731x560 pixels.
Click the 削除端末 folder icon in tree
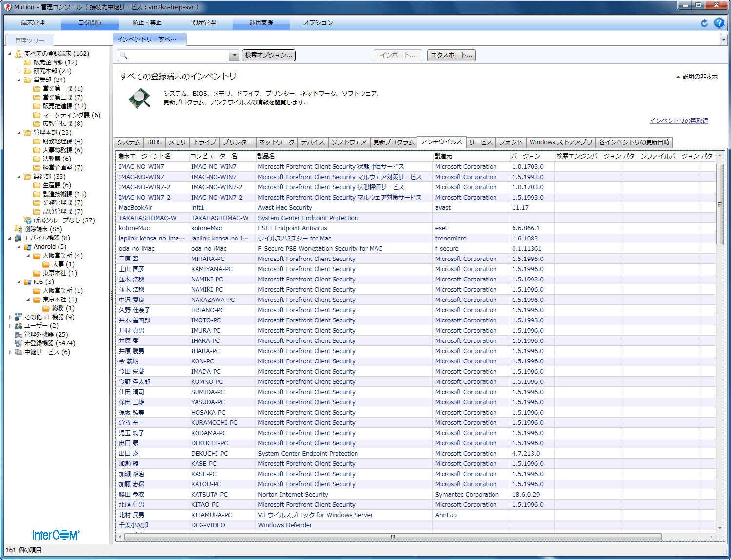[x=19, y=229]
